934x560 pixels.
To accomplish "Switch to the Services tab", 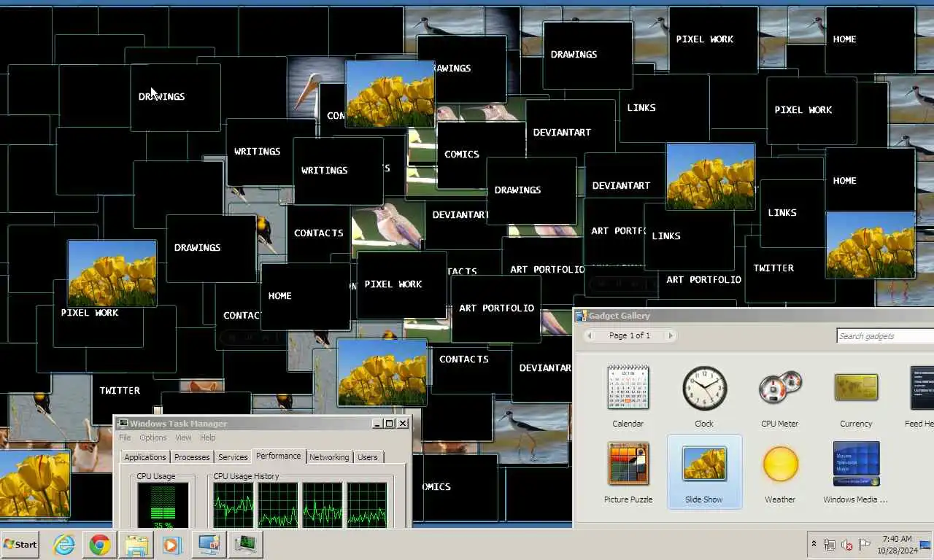I will (233, 457).
